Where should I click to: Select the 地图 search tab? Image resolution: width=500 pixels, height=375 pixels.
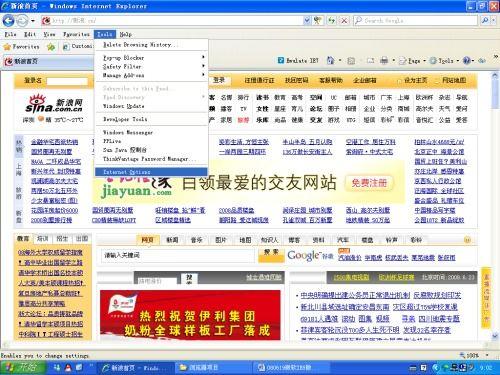245,240
